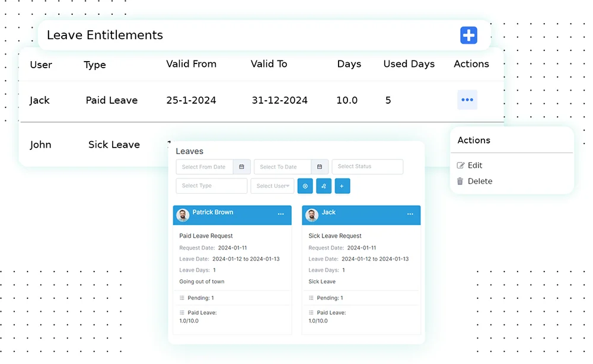593x364 pixels.
Task: Expand the Select User dropdown
Action: click(x=273, y=186)
